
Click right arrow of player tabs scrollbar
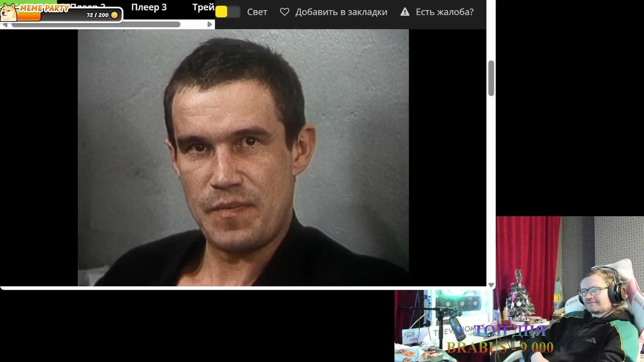(x=210, y=25)
